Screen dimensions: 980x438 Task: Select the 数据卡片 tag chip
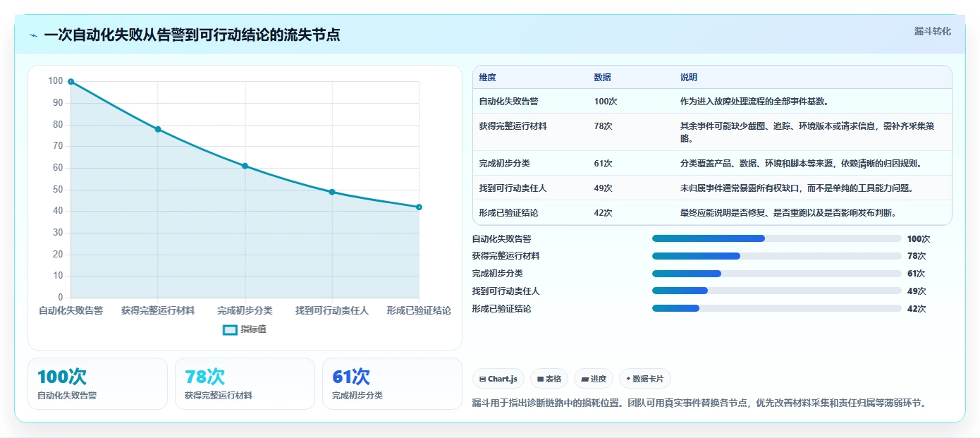point(645,379)
